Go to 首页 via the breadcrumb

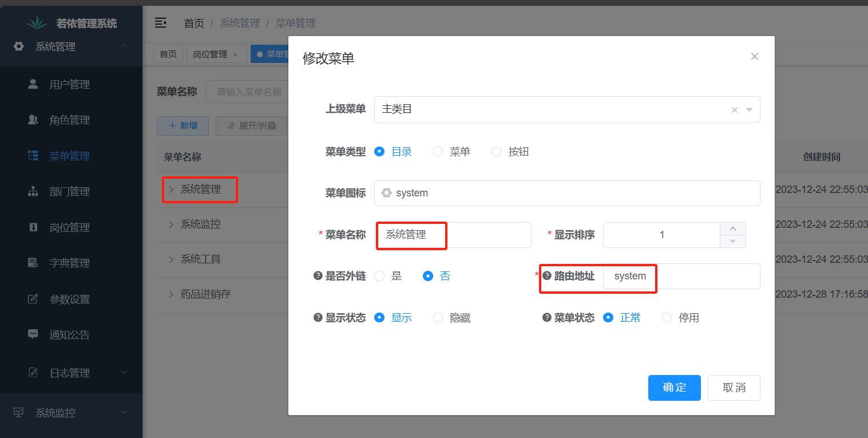tap(194, 23)
